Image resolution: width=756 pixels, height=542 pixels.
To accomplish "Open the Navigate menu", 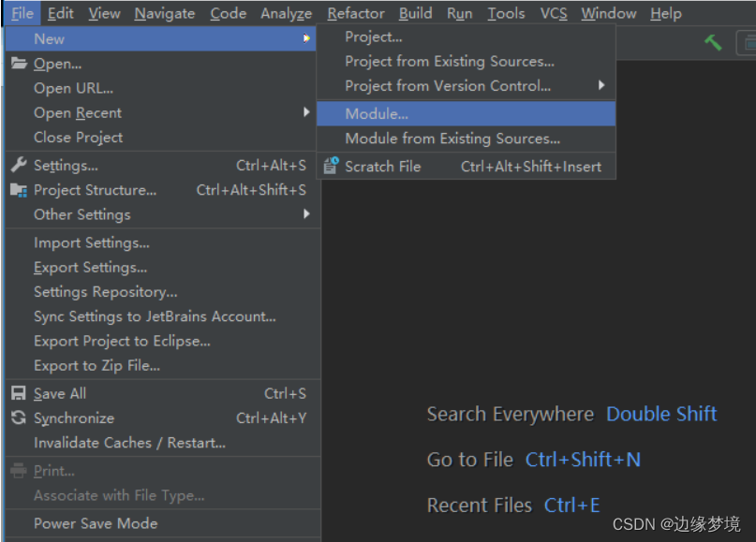I will click(x=165, y=13).
